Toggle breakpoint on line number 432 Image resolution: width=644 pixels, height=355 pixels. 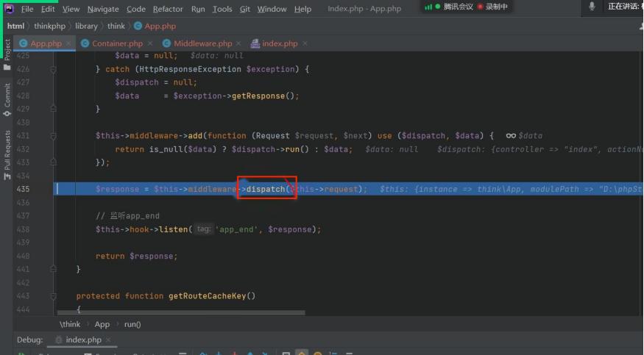[x=23, y=148]
